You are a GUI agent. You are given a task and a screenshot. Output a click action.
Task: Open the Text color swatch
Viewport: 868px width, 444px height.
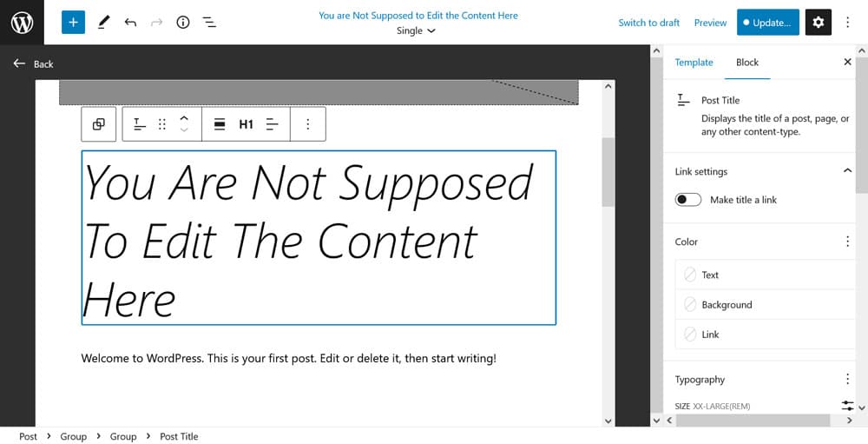(x=709, y=275)
